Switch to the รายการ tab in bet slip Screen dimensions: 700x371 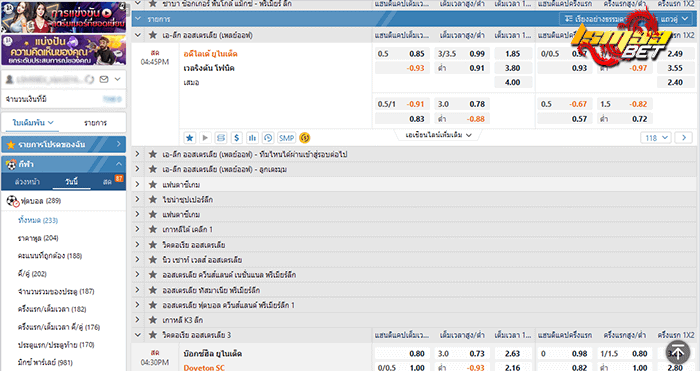(96, 123)
